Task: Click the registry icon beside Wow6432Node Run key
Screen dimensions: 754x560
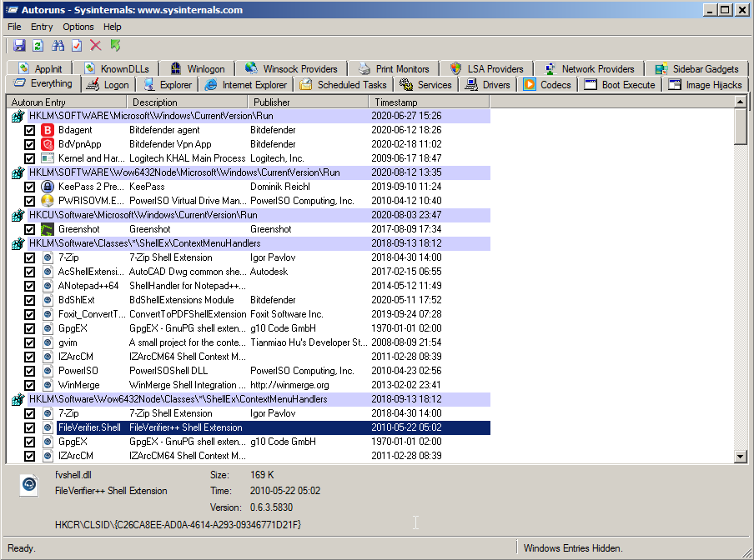Action: (18, 172)
